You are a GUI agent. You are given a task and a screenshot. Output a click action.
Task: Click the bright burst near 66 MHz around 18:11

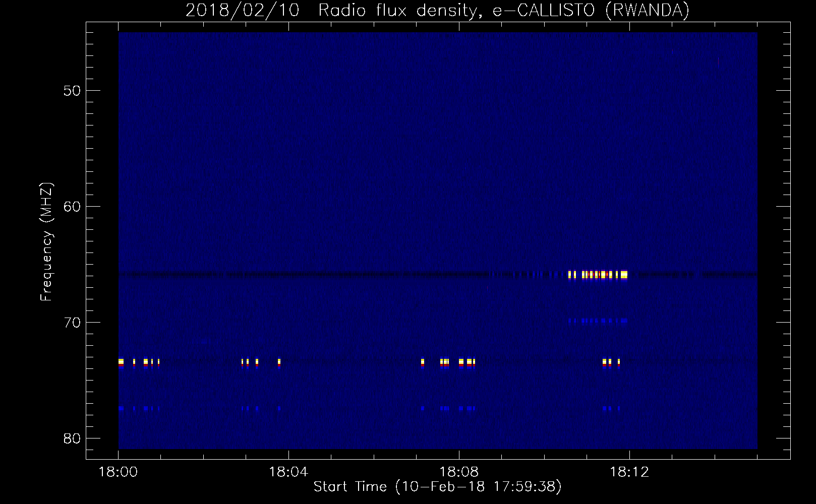[598, 275]
